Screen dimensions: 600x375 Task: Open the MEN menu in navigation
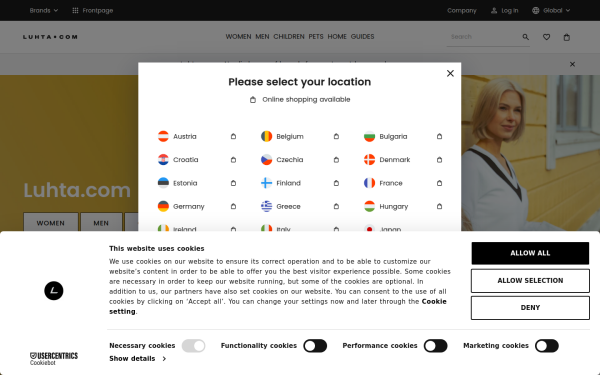click(x=262, y=37)
